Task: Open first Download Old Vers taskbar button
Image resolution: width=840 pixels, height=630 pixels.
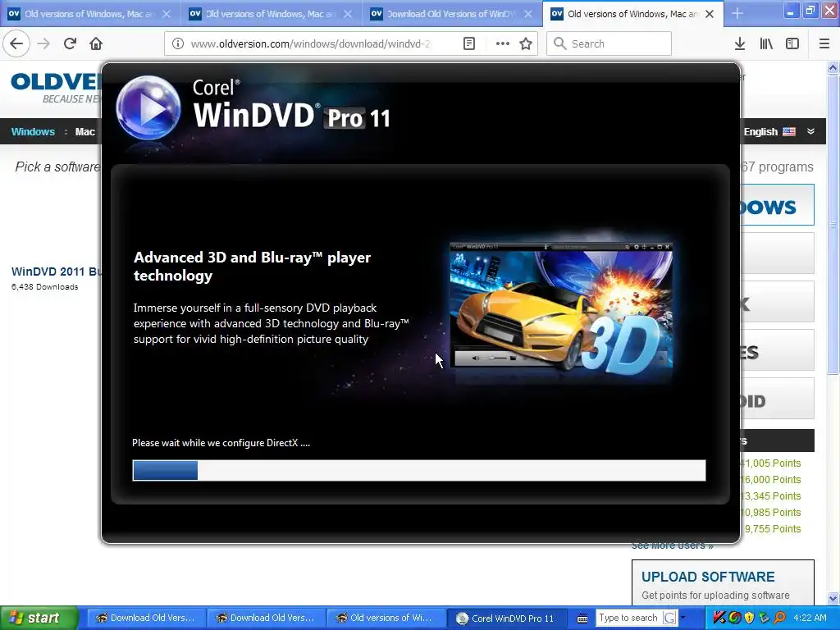Action: 146,619
